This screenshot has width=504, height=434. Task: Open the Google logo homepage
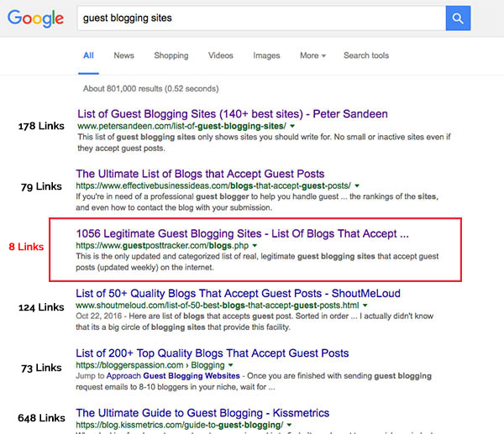(35, 18)
